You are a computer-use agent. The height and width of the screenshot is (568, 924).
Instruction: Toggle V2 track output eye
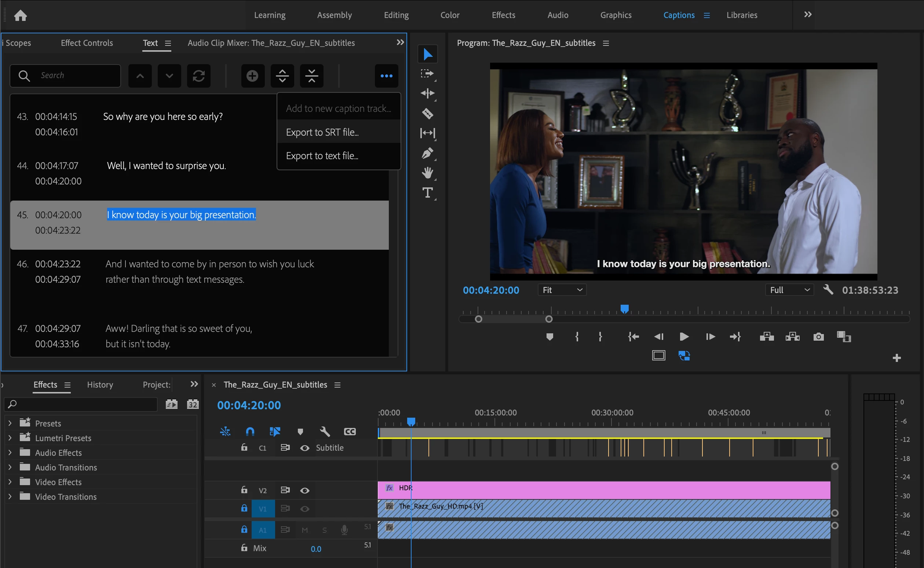click(x=305, y=491)
